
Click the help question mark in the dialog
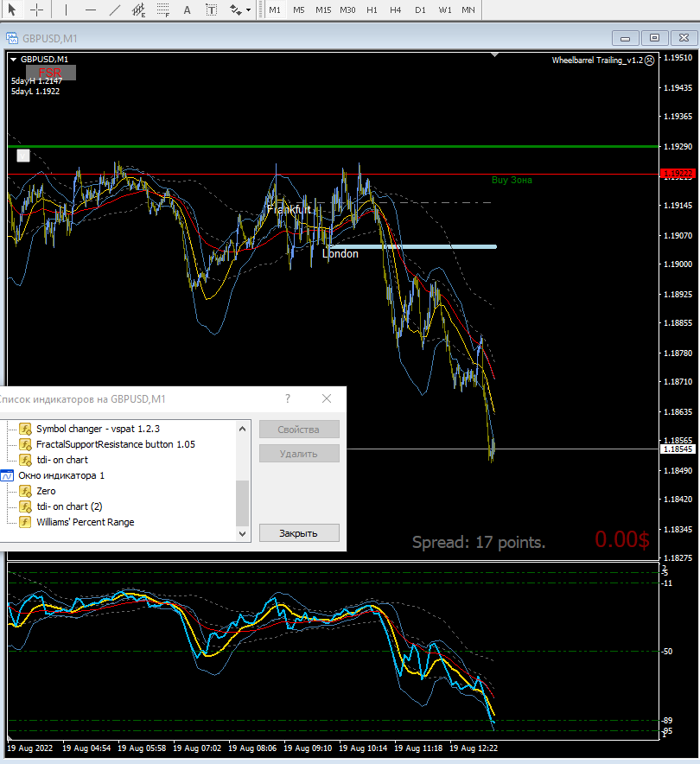(x=288, y=398)
